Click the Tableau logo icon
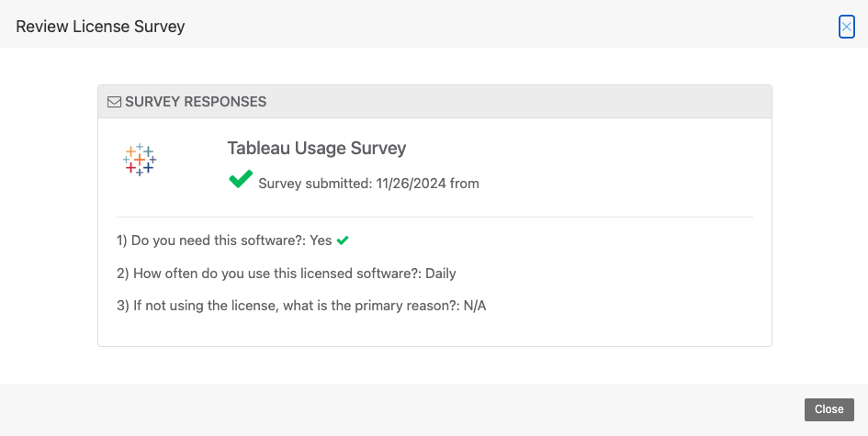The image size is (868, 436). tap(140, 160)
